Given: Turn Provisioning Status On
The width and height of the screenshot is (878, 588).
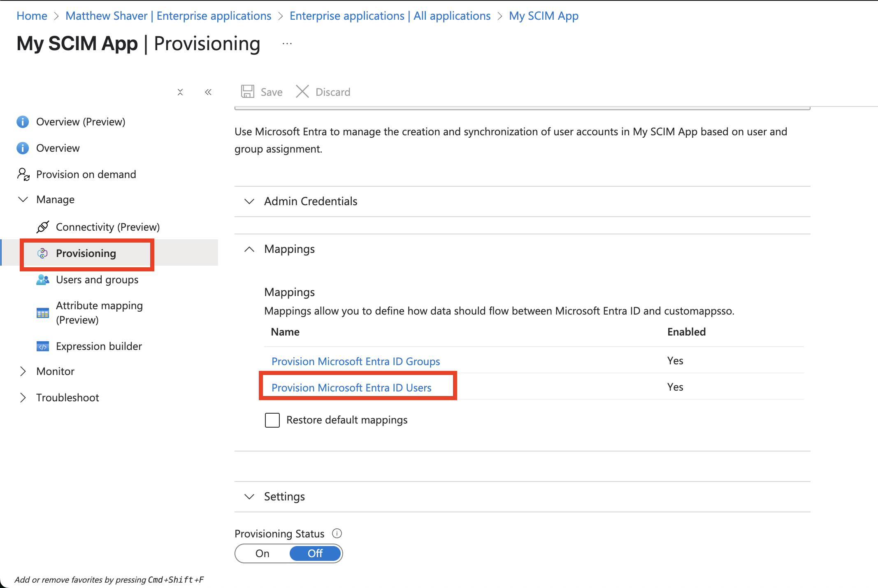Looking at the screenshot, I should pos(262,553).
